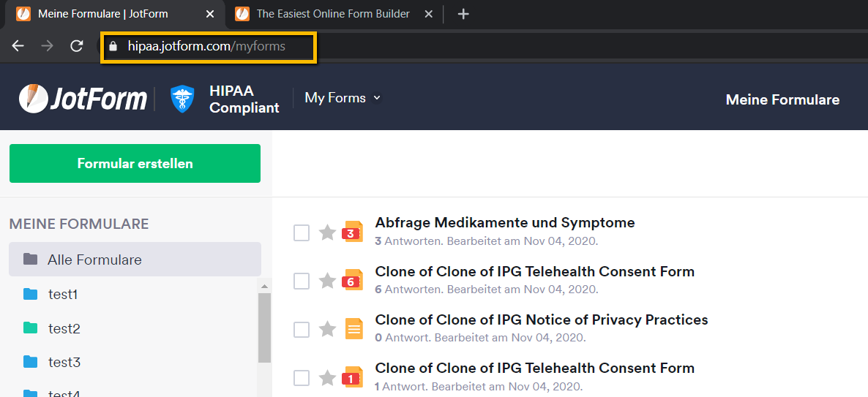Click the address bar URL field
This screenshot has width=868, height=397.
click(208, 47)
